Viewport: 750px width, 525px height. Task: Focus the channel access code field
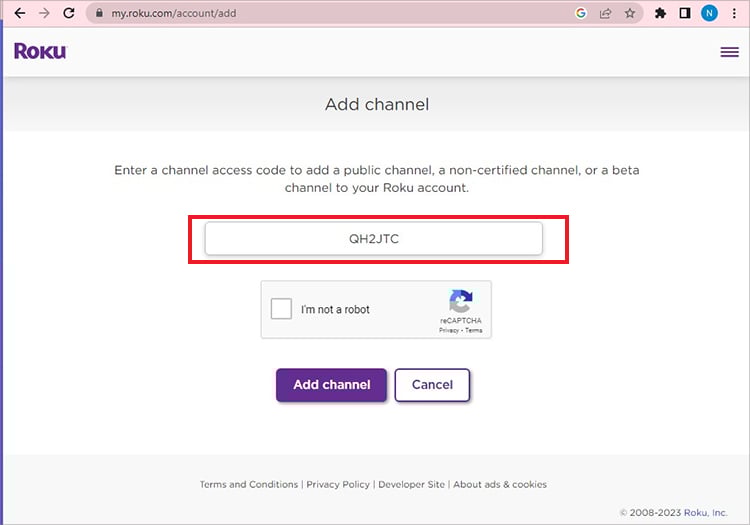374,239
